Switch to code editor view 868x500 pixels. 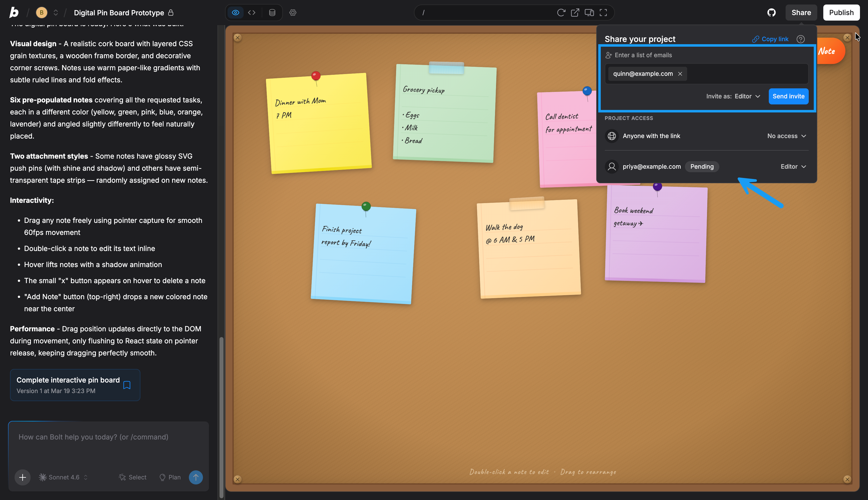click(252, 13)
